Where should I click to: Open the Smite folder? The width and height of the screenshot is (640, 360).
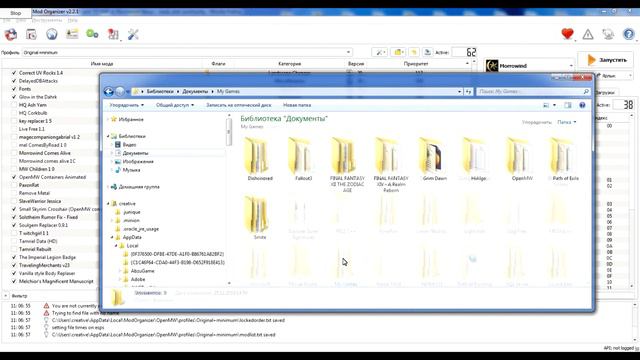(x=260, y=218)
